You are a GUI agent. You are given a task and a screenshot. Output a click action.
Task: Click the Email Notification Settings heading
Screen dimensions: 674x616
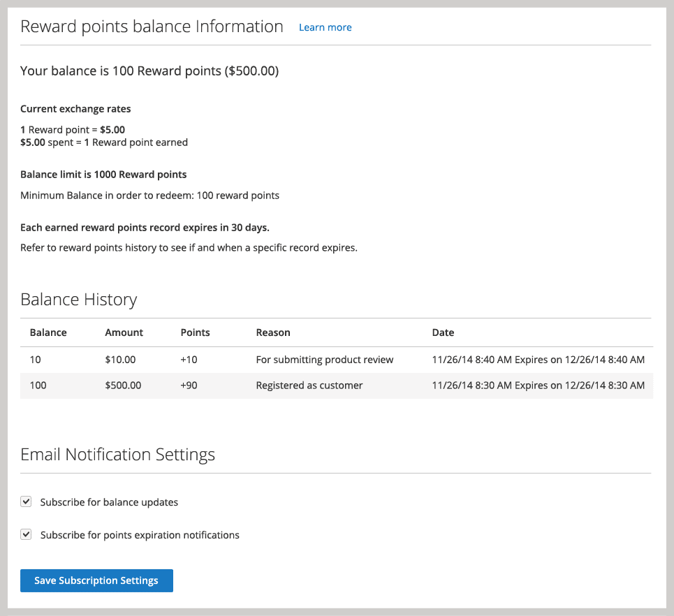[x=117, y=455]
